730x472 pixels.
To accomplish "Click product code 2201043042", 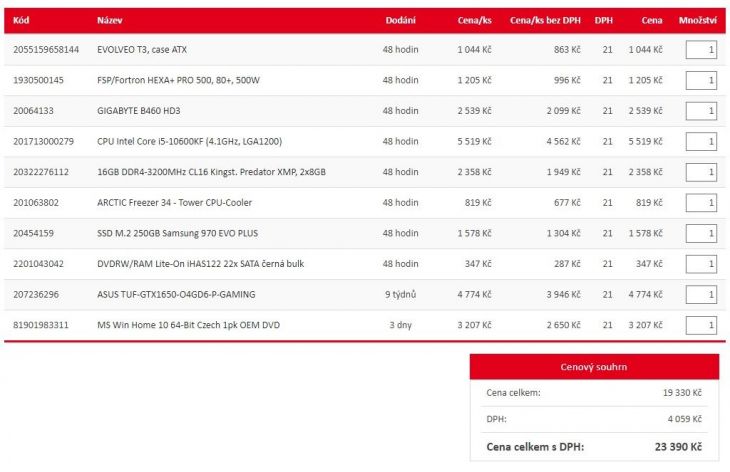I will [x=38, y=264].
